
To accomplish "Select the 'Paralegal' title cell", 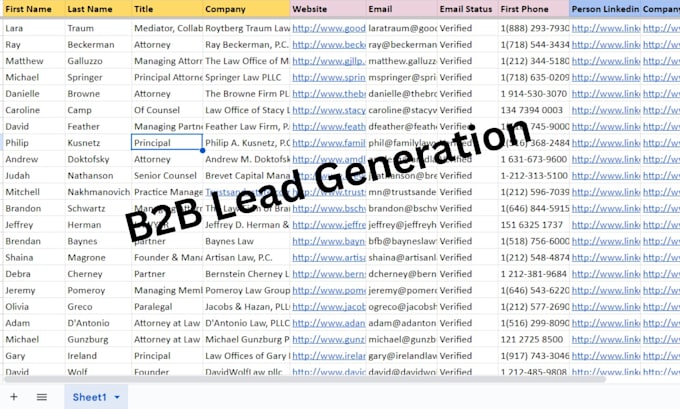I will pyautogui.click(x=167, y=307).
